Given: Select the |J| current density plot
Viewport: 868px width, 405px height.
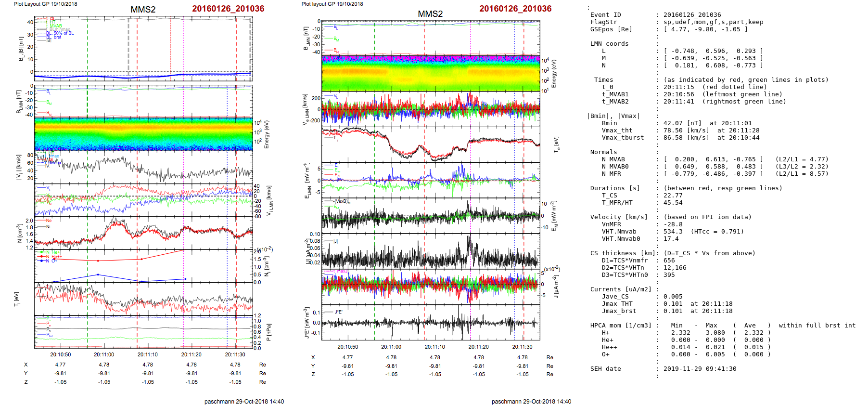Looking at the screenshot, I should pos(431,251).
